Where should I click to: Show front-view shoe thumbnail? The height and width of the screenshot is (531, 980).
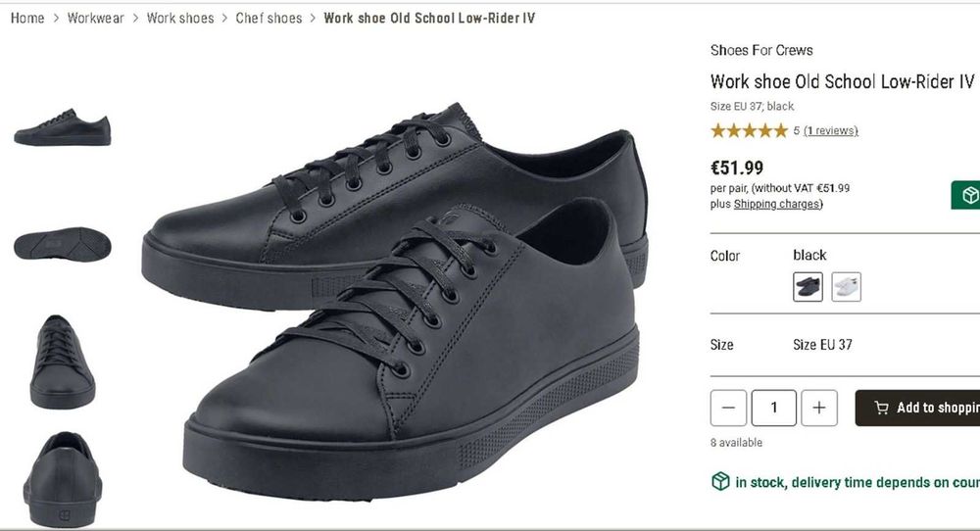tap(62, 361)
